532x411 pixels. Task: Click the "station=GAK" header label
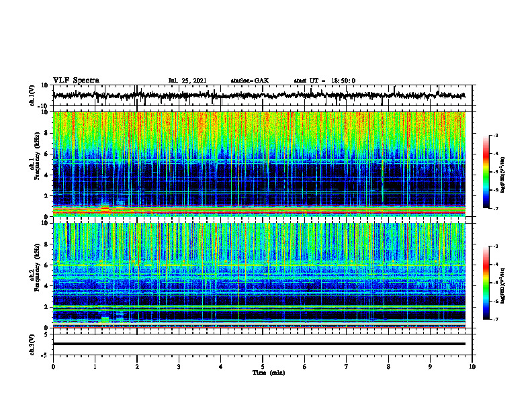250,81
